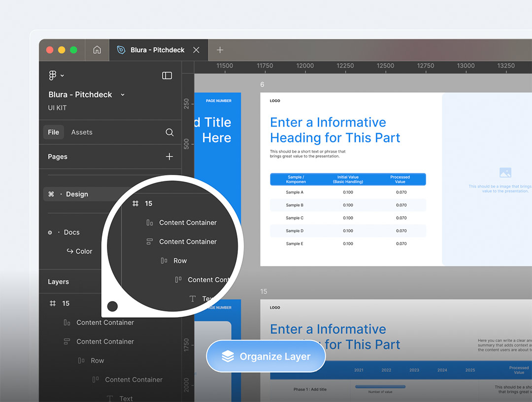Expand the Blura - Pitchdeck file name dropdown
Image resolution: width=532 pixels, height=402 pixels.
click(x=123, y=95)
